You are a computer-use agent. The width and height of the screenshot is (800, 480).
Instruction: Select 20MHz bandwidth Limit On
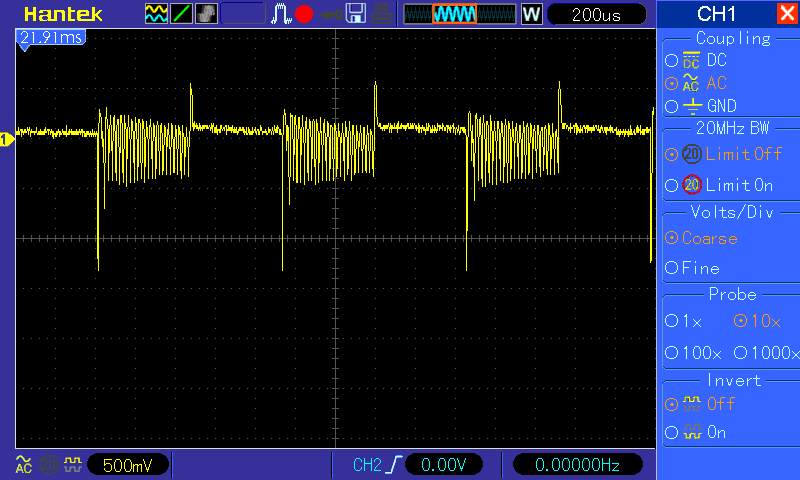[x=671, y=185]
